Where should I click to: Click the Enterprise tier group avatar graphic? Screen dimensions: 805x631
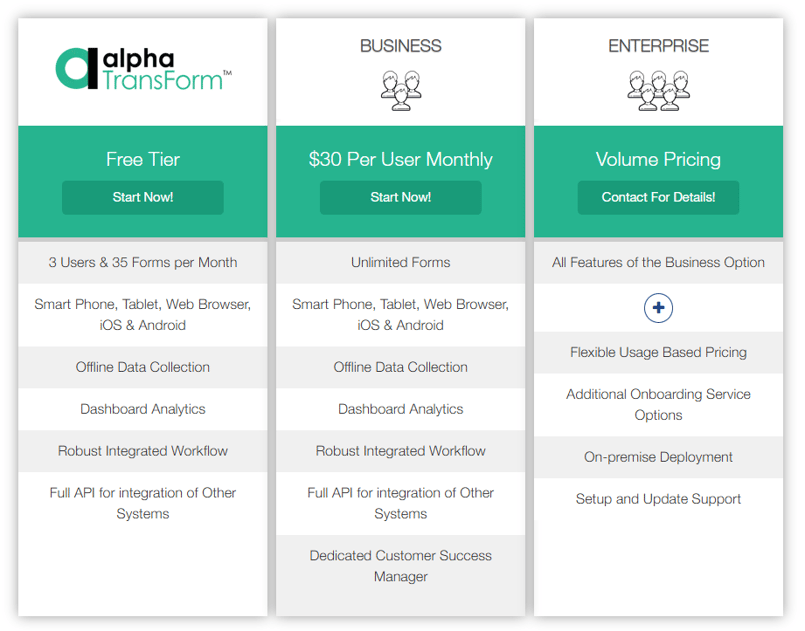click(x=658, y=92)
